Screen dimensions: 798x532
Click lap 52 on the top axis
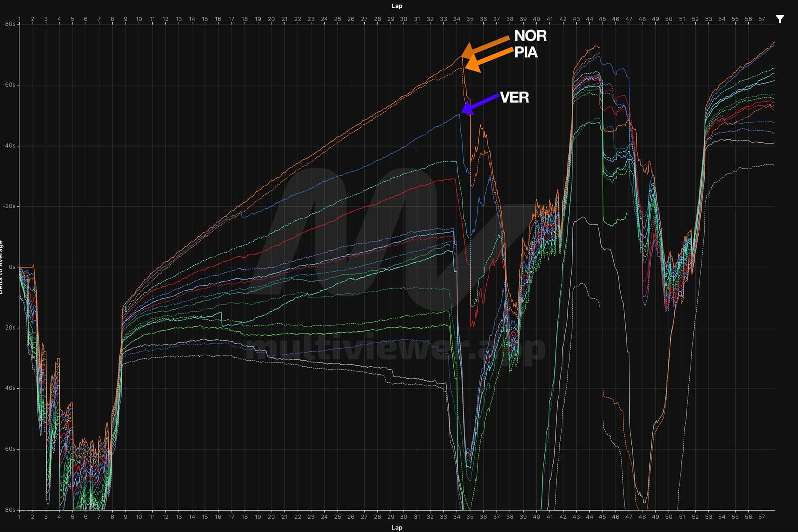click(695, 19)
